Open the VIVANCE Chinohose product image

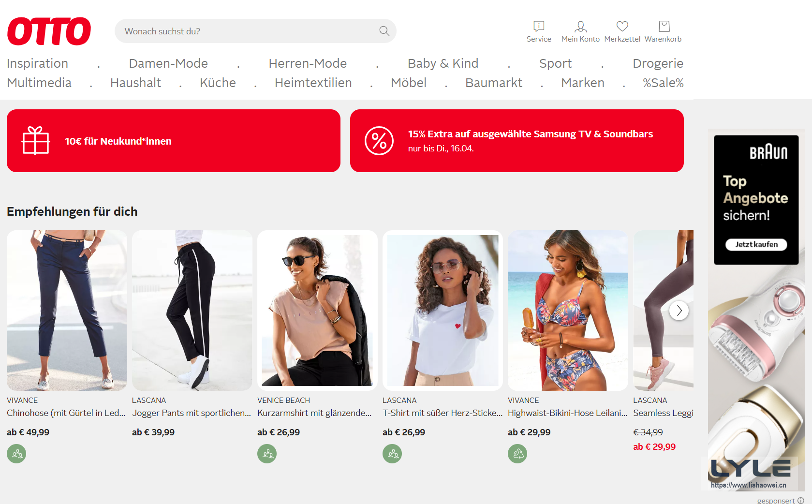(67, 311)
